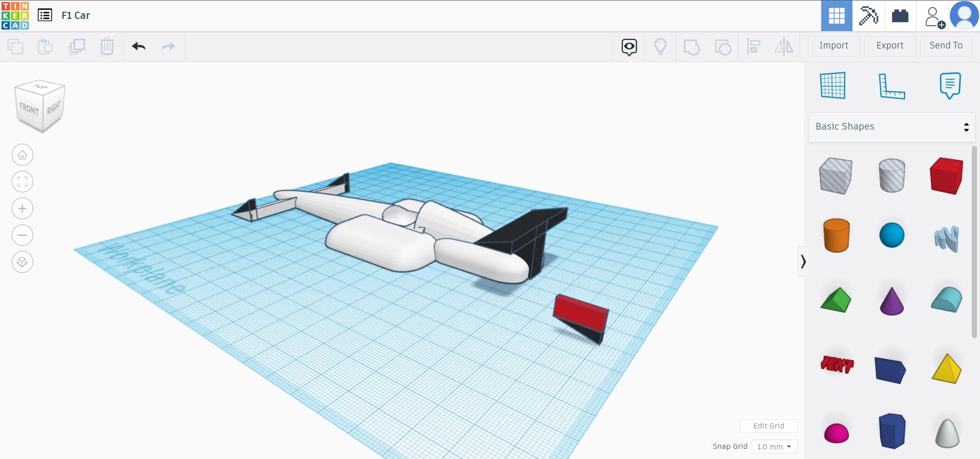The width and height of the screenshot is (980, 459).
Task: Open the designs list icon
Action: pos(45,15)
